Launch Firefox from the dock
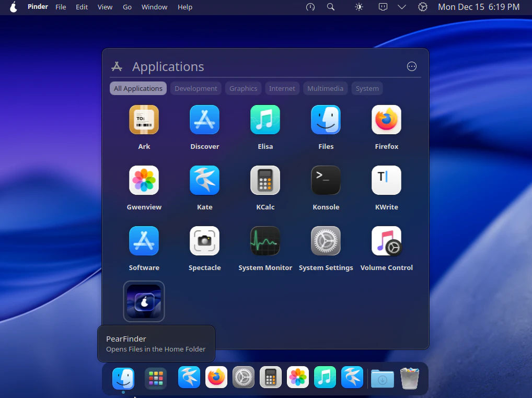Screen dimensions: 532x398 (216, 377)
